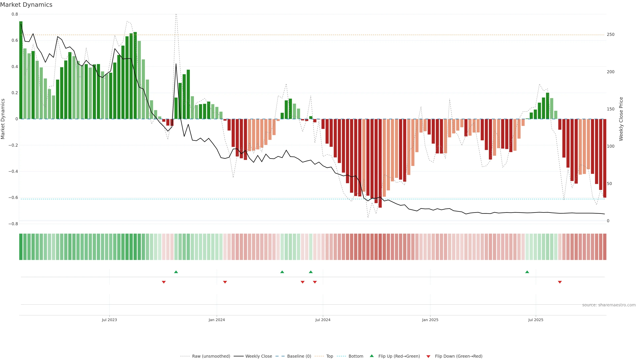Click the flip-down red triangle near January 2024
Screen dimensions: 644x362
[225, 282]
